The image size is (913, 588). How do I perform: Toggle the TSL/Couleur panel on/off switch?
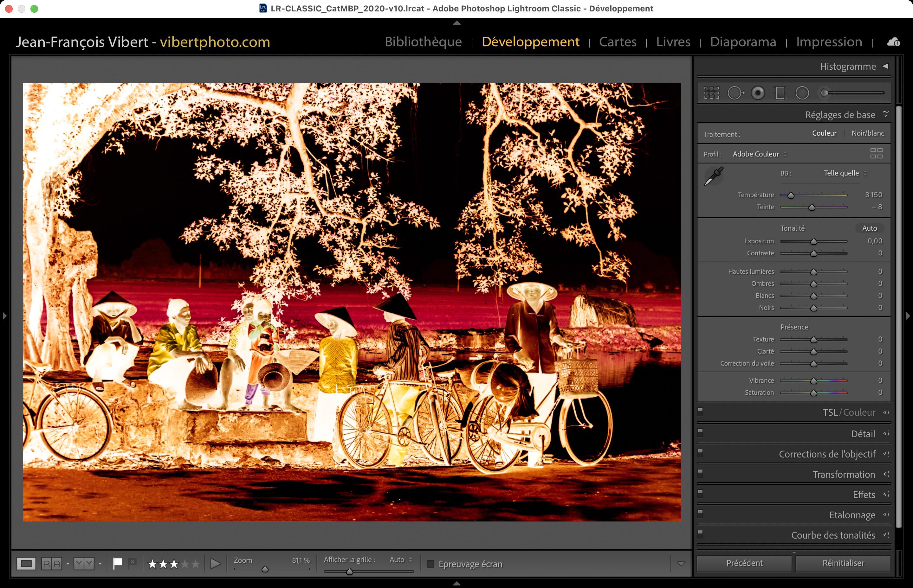(700, 411)
